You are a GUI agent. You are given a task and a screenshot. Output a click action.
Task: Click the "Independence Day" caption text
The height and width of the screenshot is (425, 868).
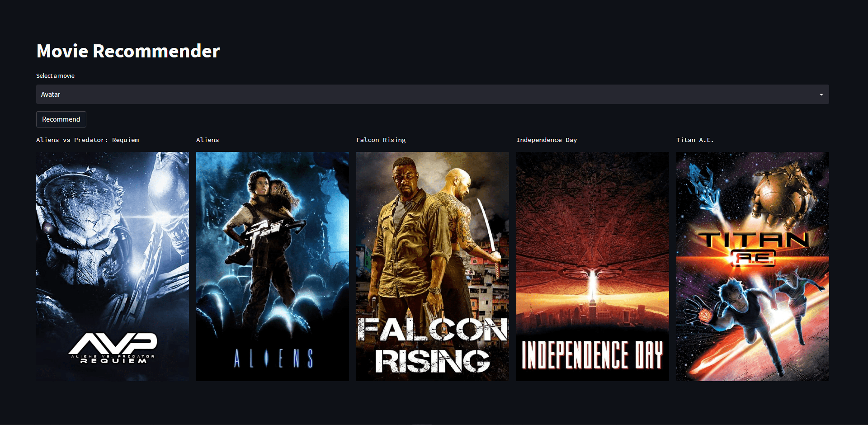tap(547, 140)
